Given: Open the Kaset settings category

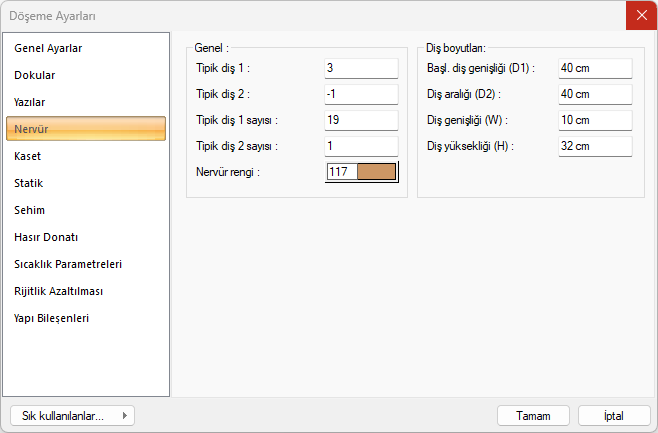Looking at the screenshot, I should (x=28, y=156).
